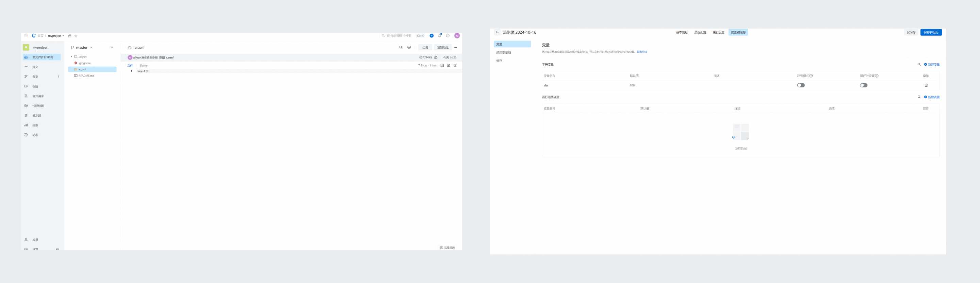Expand the .aliyun folder
980x283 pixels.
pos(71,57)
